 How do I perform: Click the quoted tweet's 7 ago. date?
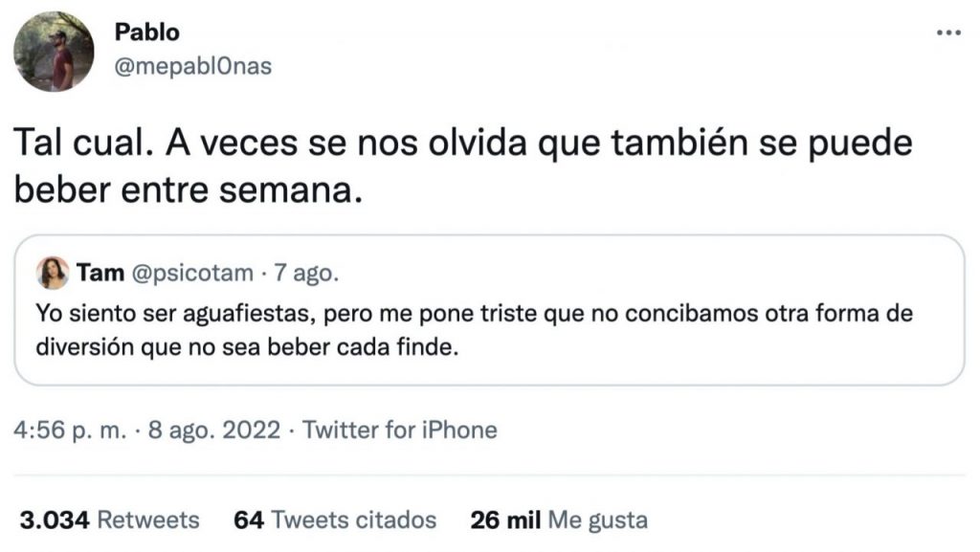(x=306, y=274)
